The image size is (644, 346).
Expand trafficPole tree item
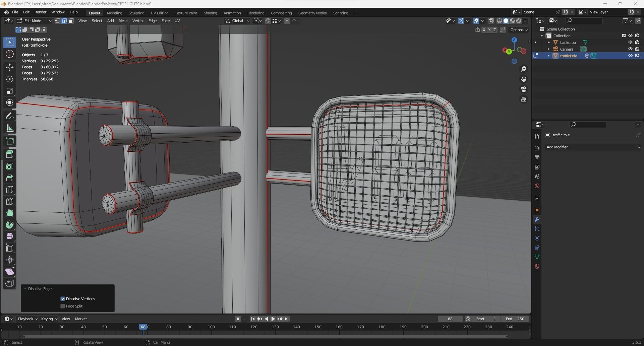point(548,56)
